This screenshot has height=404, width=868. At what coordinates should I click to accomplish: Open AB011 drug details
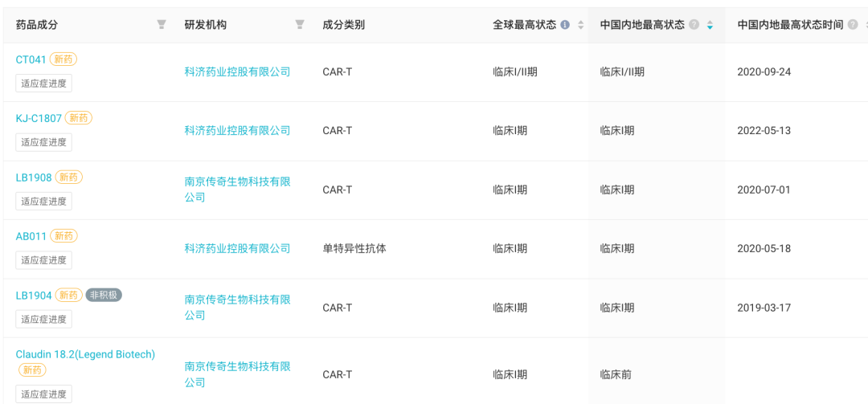pyautogui.click(x=31, y=236)
